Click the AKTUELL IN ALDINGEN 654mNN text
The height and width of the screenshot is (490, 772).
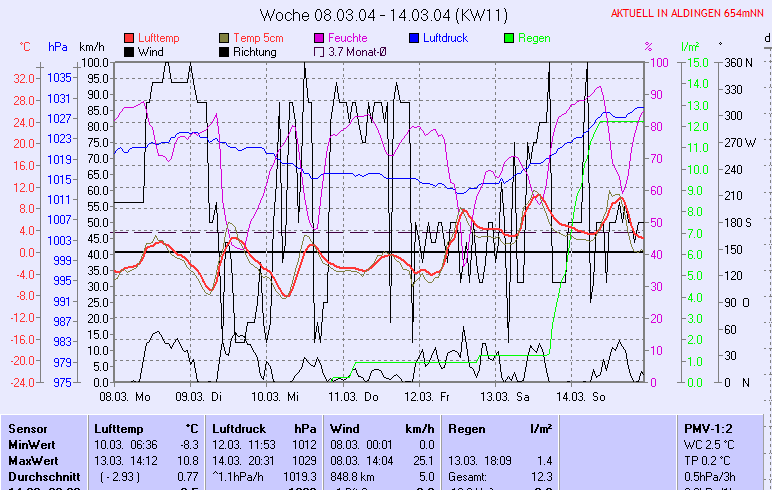pyautogui.click(x=689, y=13)
